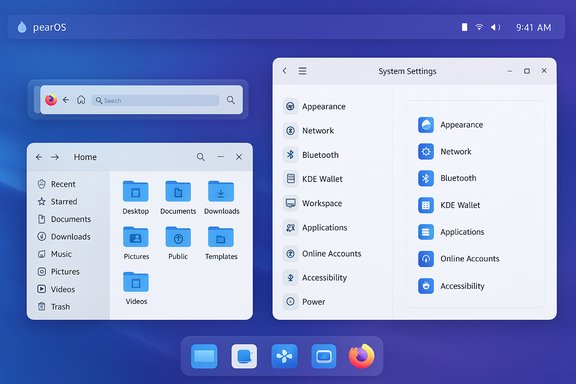Select Videos in file manager sidebar

(56, 289)
